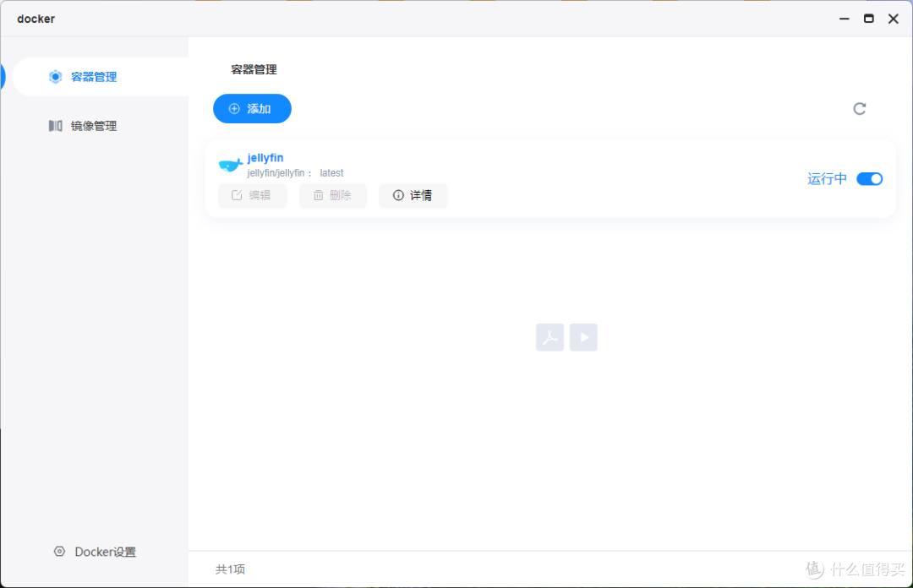Viewport: 913px width, 588px height.
Task: Maximize the docker window
Action: [x=869, y=19]
